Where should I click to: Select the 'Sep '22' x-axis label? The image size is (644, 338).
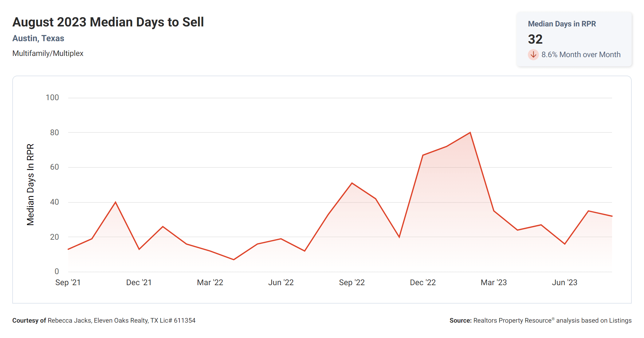pyautogui.click(x=352, y=282)
